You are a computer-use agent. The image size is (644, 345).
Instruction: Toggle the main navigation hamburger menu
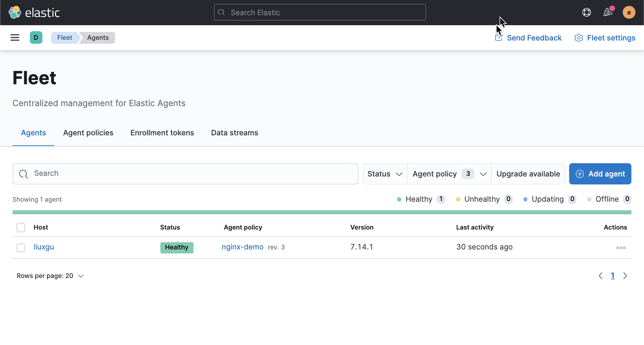point(15,37)
